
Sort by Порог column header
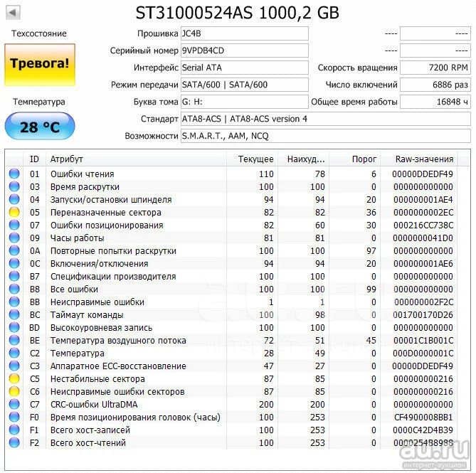355,159
